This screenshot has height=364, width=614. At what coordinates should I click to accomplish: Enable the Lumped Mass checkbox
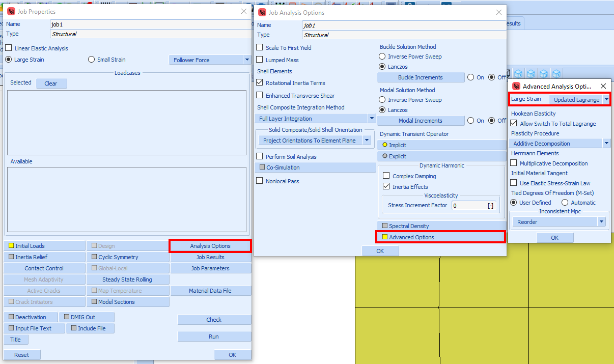(x=260, y=60)
